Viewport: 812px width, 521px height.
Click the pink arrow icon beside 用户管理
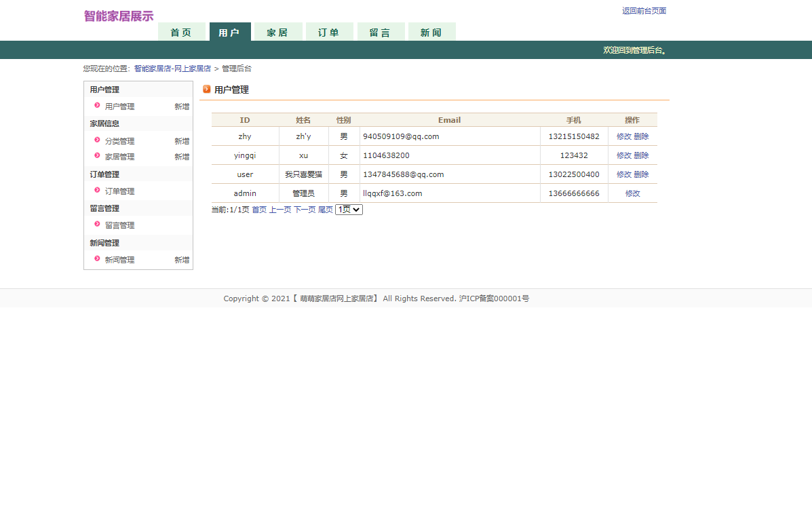tap(98, 107)
